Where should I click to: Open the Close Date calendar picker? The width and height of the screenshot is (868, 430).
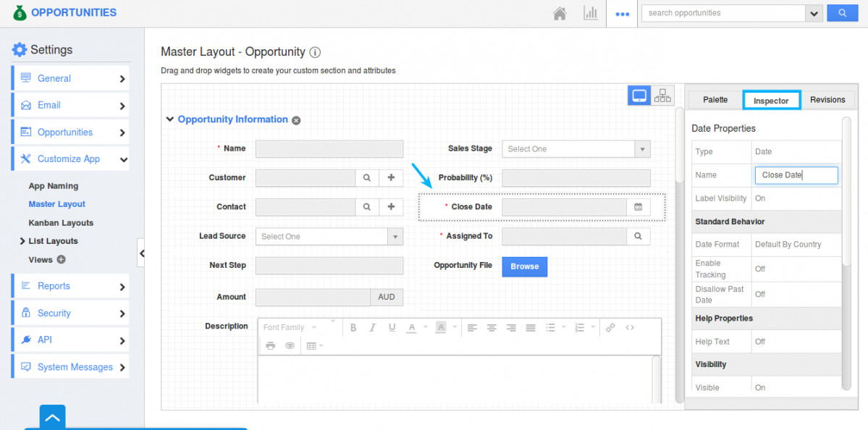[x=638, y=207]
